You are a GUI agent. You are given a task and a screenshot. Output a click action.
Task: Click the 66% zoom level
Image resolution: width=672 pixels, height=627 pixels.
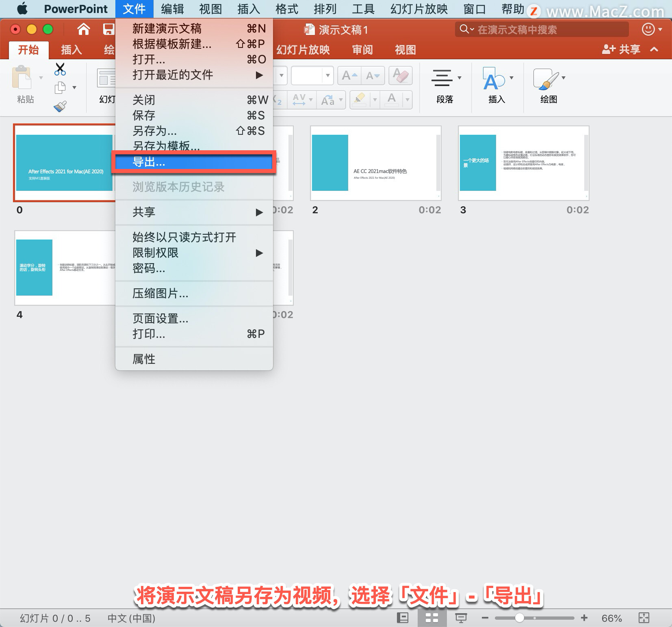pyautogui.click(x=611, y=618)
